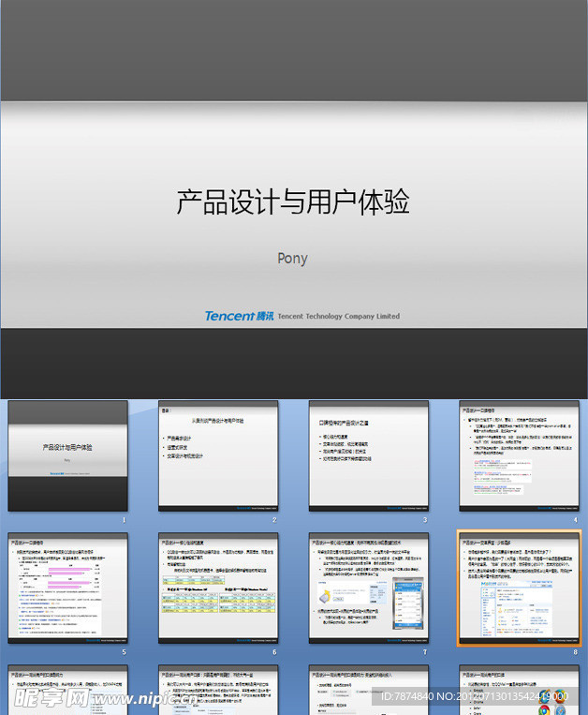Click slide number label 8
Viewport: 588px width, 715px height.
[x=575, y=652]
